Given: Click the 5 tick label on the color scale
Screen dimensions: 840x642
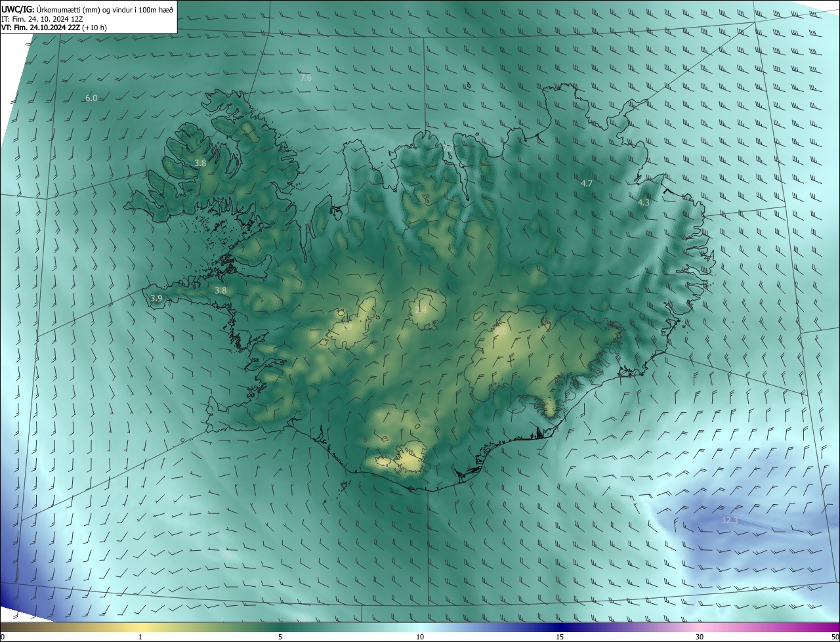Looking at the screenshot, I should pos(280,637).
